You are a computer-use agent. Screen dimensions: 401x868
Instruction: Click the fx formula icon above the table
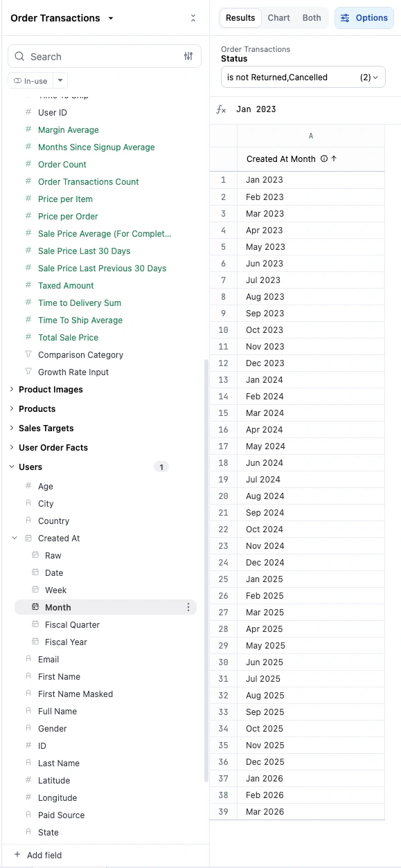coord(221,109)
